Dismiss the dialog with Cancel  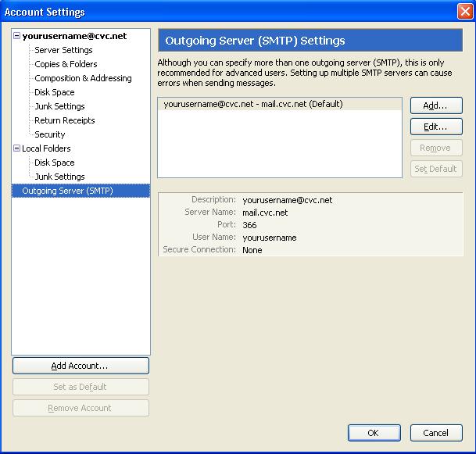coord(436,433)
